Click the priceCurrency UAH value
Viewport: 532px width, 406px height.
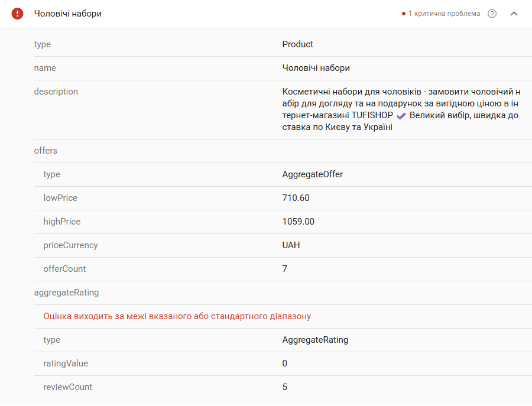click(291, 245)
